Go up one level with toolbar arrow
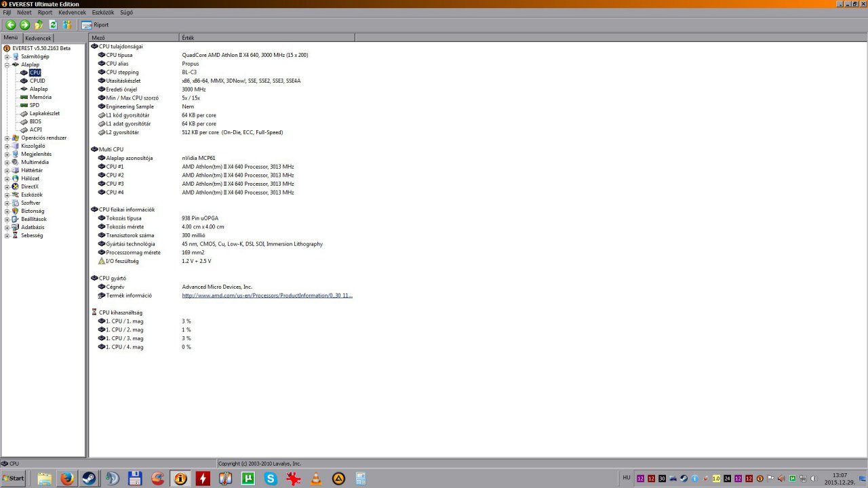The width and height of the screenshot is (868, 488). [x=39, y=24]
